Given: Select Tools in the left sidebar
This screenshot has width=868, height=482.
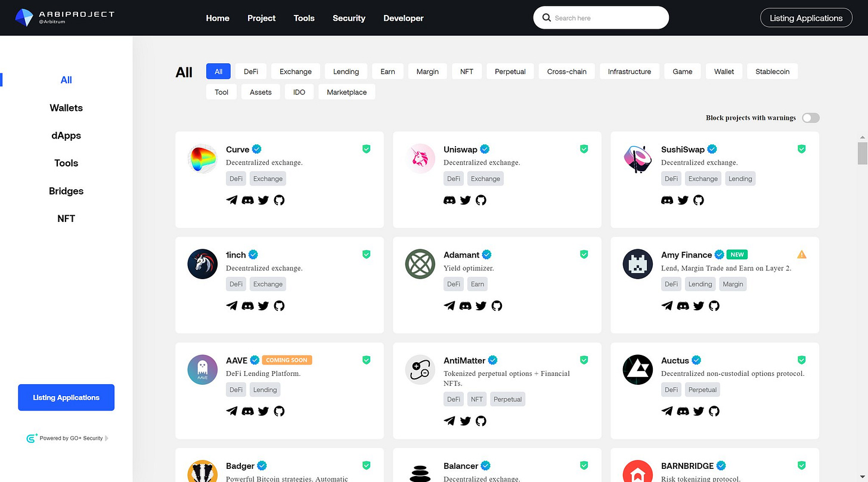Looking at the screenshot, I should (x=66, y=163).
